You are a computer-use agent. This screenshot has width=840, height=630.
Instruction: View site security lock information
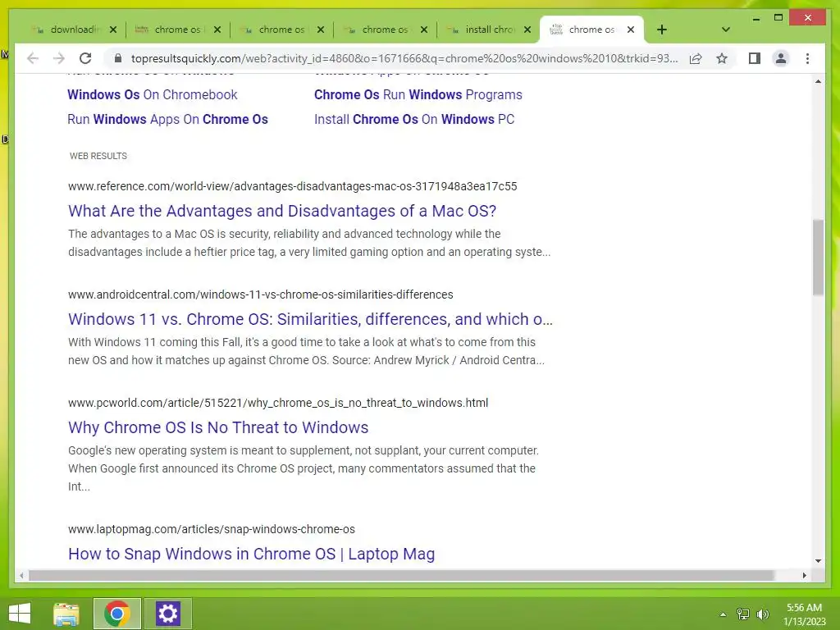[118, 58]
